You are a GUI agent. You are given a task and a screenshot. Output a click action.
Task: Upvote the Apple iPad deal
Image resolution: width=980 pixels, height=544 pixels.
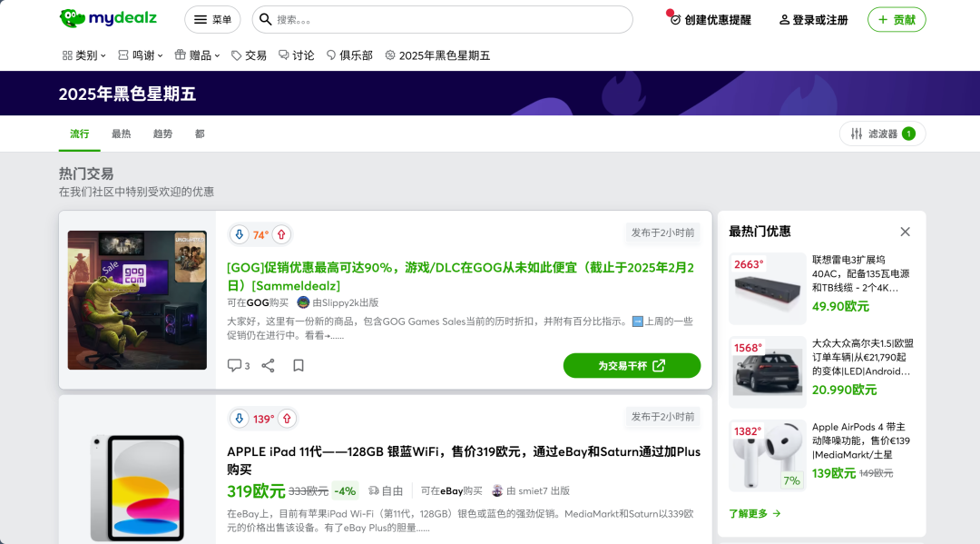pos(287,419)
